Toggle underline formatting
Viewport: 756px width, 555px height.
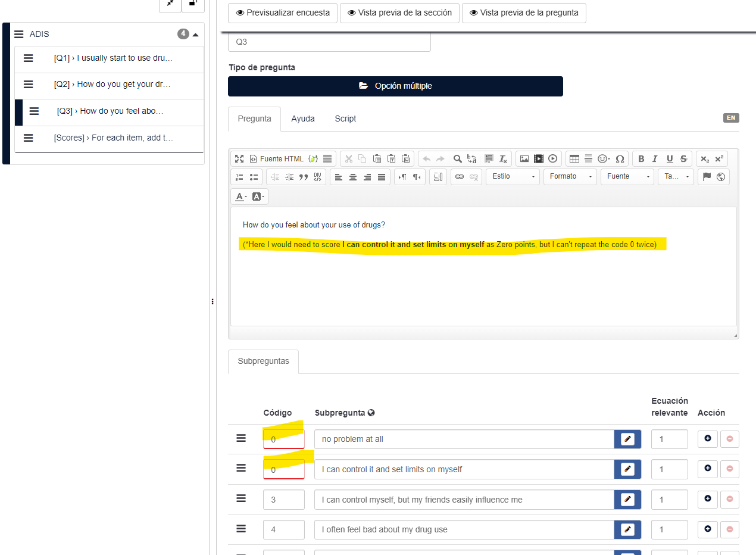669,159
